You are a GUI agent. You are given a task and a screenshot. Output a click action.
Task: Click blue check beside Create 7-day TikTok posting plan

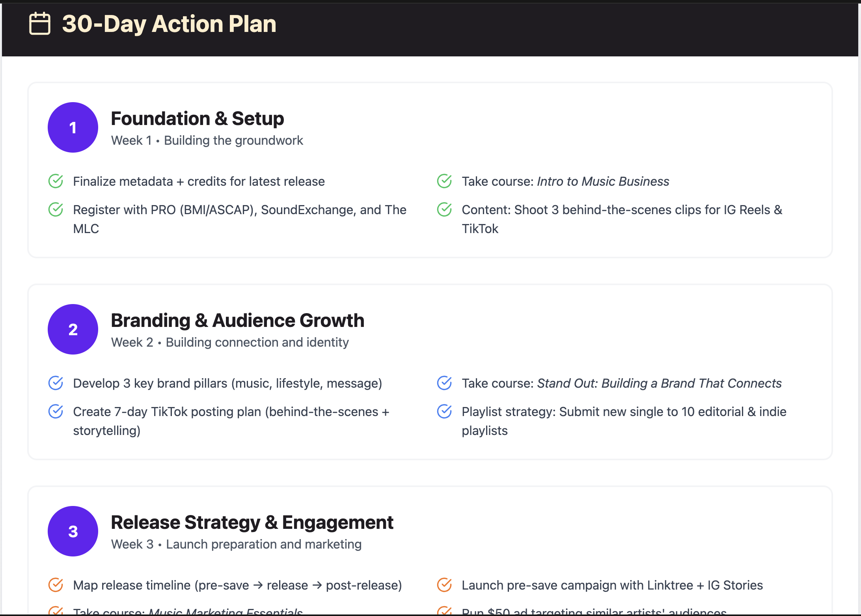click(56, 412)
